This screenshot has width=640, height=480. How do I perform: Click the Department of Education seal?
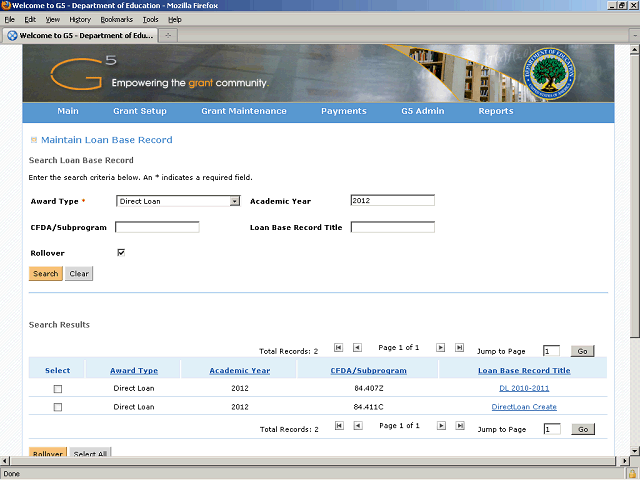point(549,73)
